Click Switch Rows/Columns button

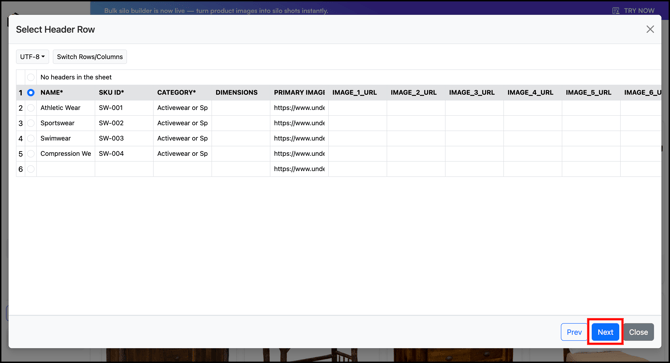[90, 56]
